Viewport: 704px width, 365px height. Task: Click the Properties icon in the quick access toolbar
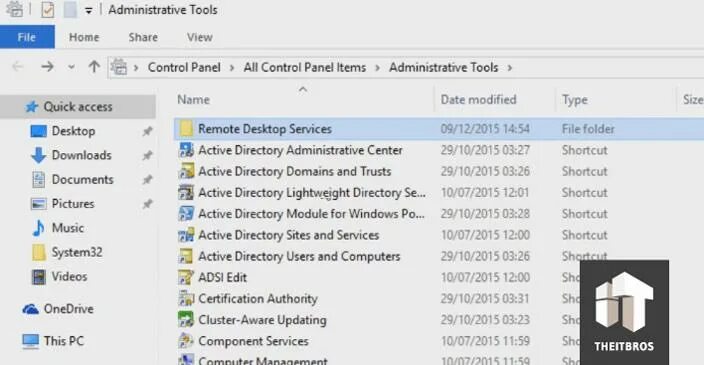(48, 10)
